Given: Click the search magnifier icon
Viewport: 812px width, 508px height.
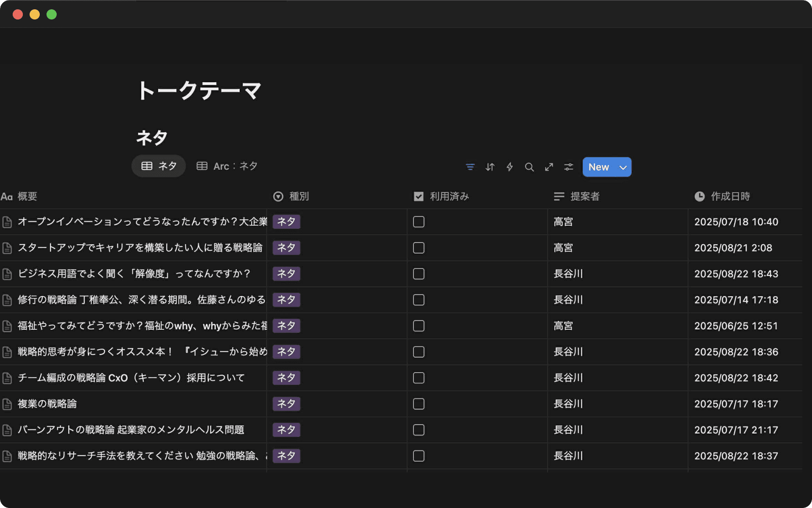Looking at the screenshot, I should coord(529,167).
